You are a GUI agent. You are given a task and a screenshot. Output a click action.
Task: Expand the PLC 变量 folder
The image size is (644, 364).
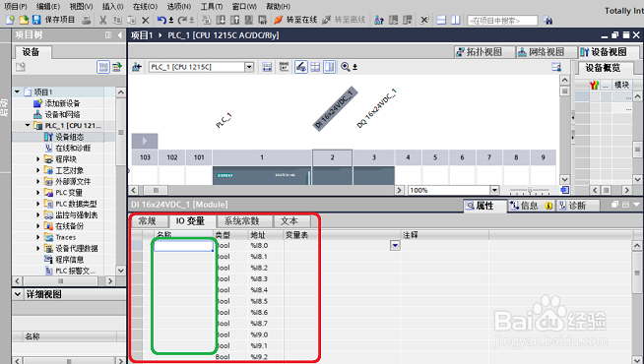pos(38,192)
